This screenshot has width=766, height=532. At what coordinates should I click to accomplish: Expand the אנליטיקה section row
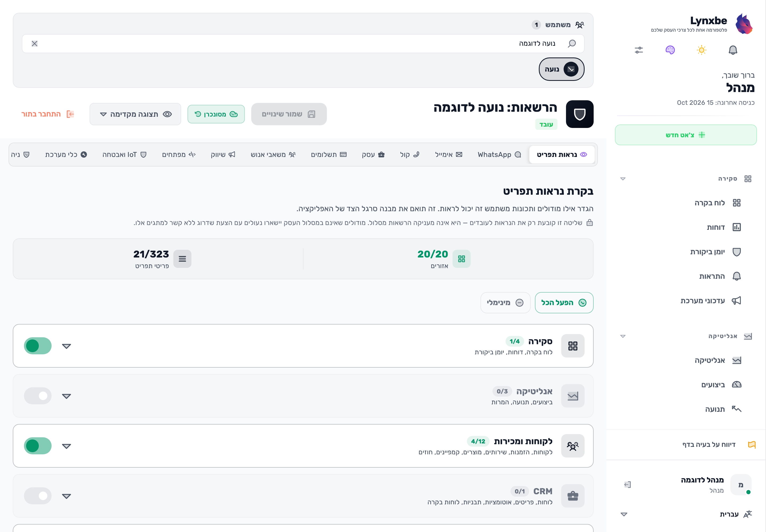point(67,396)
